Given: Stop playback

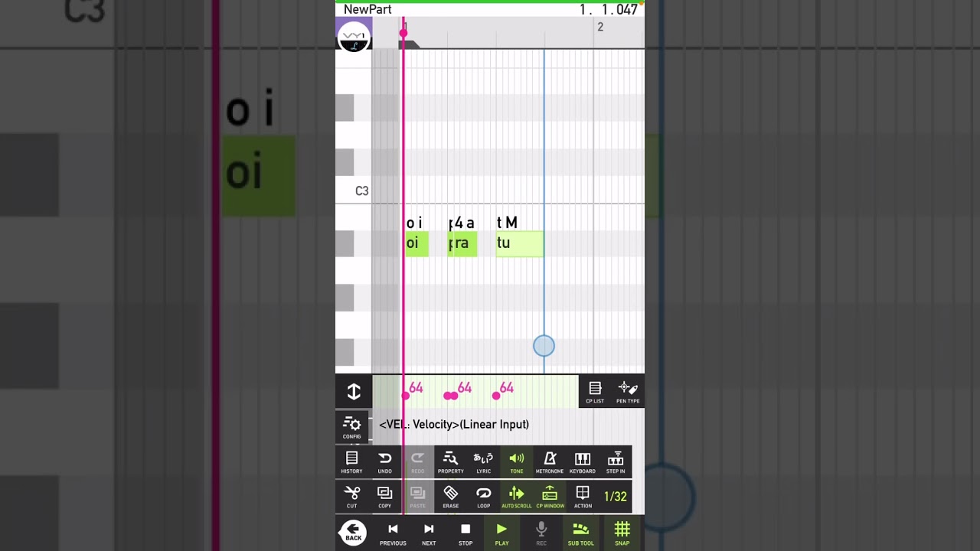Looking at the screenshot, I should (x=465, y=533).
